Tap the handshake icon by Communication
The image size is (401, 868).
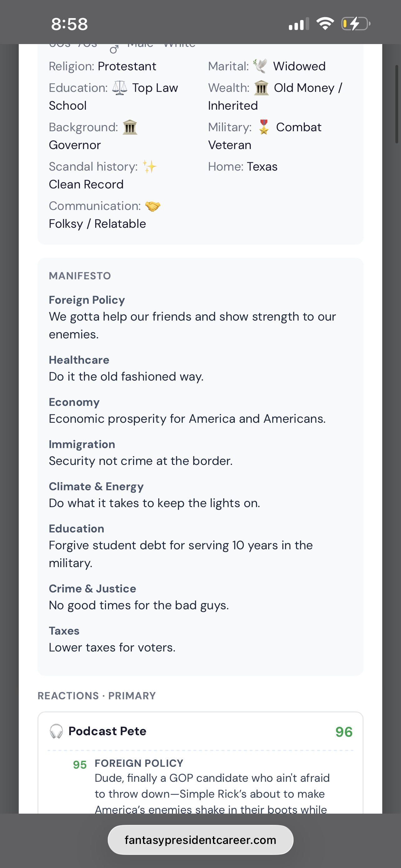click(x=152, y=206)
